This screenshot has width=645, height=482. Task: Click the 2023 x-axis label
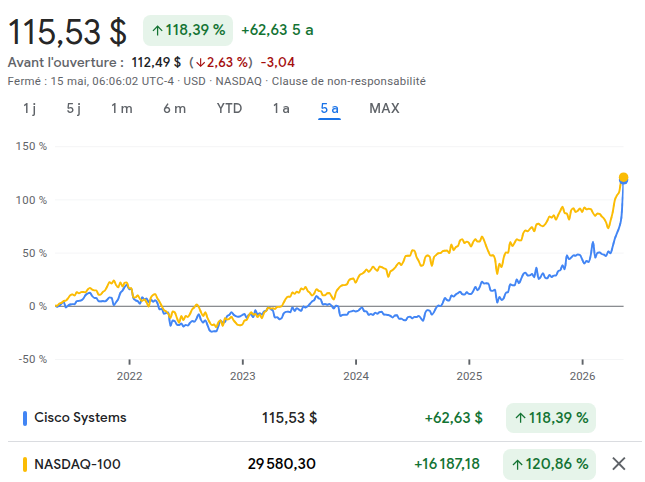pos(243,376)
